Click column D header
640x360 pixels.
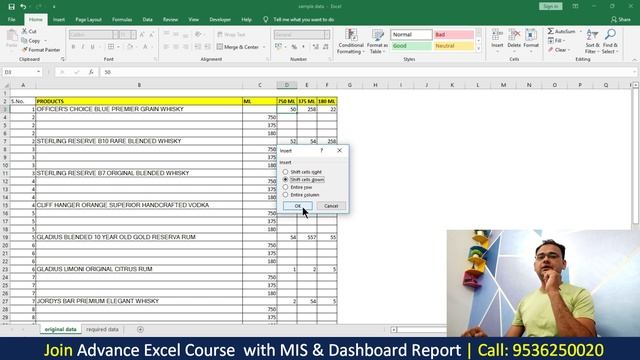tap(287, 85)
